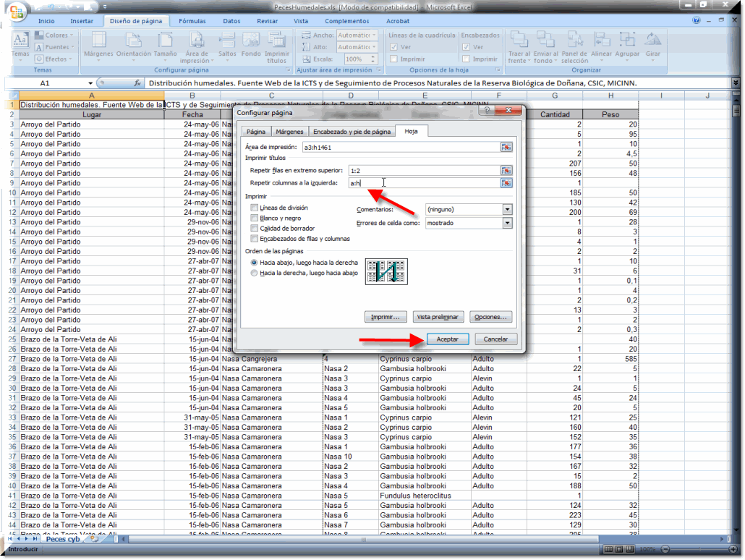
Task: Click the collapse icon beside Repetir filas field
Action: point(506,171)
